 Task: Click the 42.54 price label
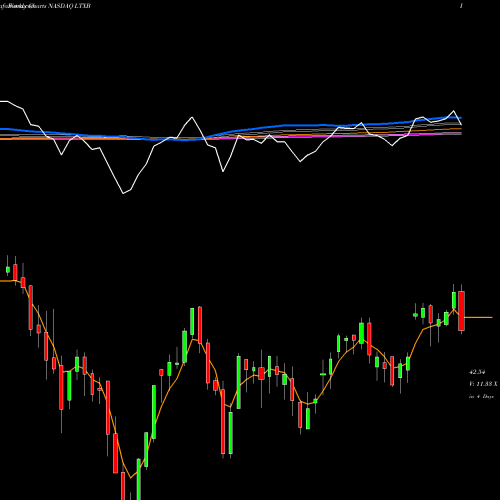[x=477, y=372]
